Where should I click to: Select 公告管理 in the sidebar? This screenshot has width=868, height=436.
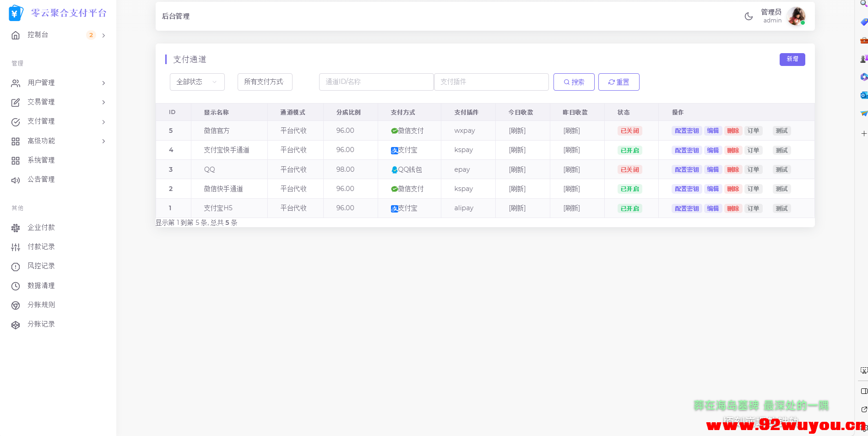(41, 179)
